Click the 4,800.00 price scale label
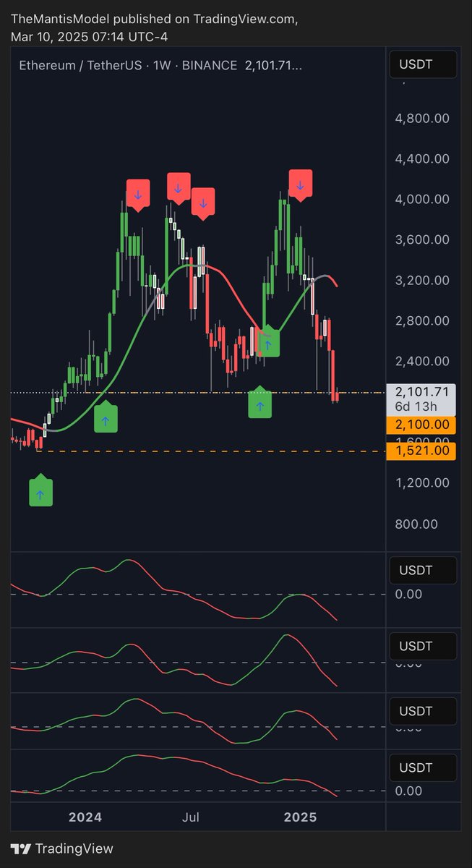The width and height of the screenshot is (472, 868). coord(423,118)
